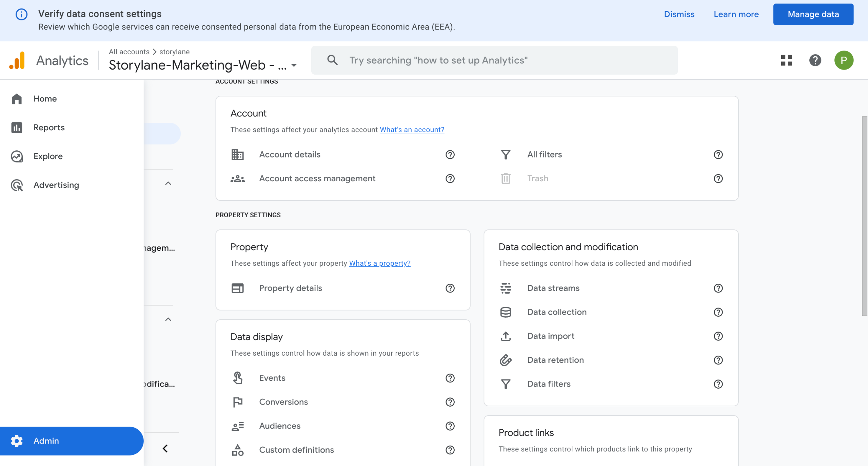Open the green P account avatar
Screen dimensions: 868x466
tap(844, 60)
